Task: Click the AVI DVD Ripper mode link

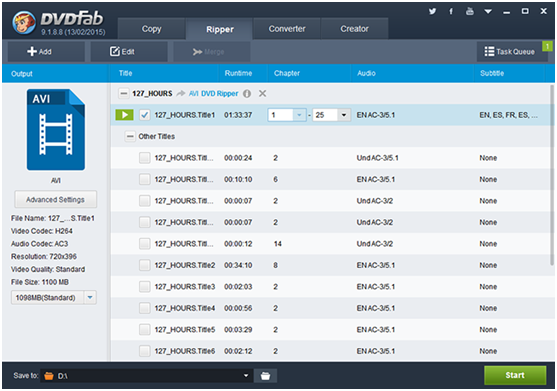Action: [x=213, y=94]
